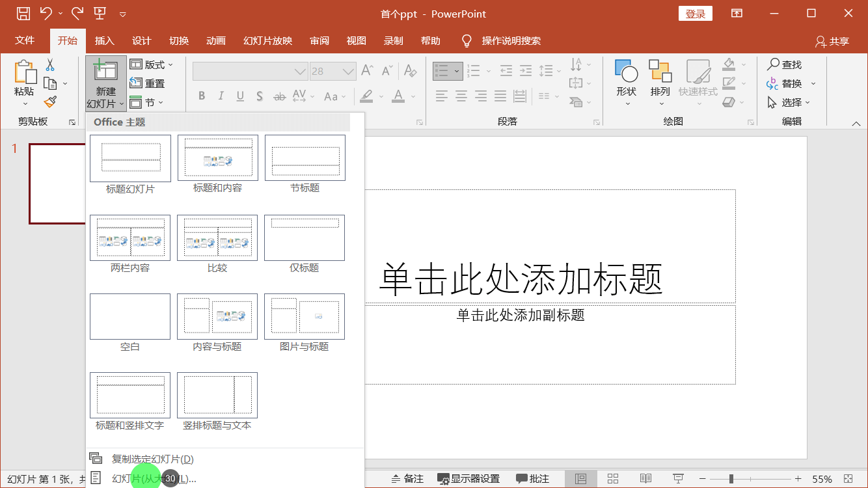Switch to Transitions (切换) tab
This screenshot has width=868, height=488.
coord(179,40)
